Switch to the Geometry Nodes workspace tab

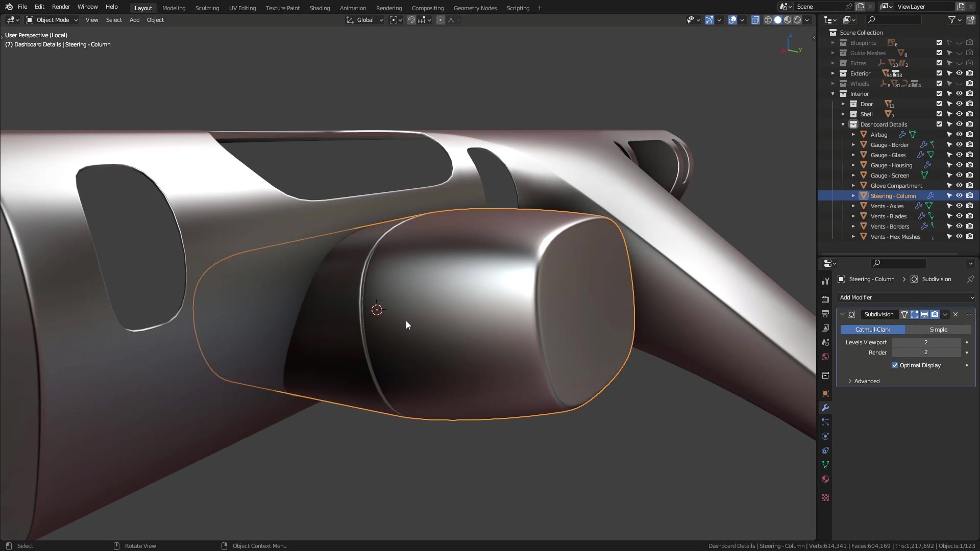click(475, 8)
